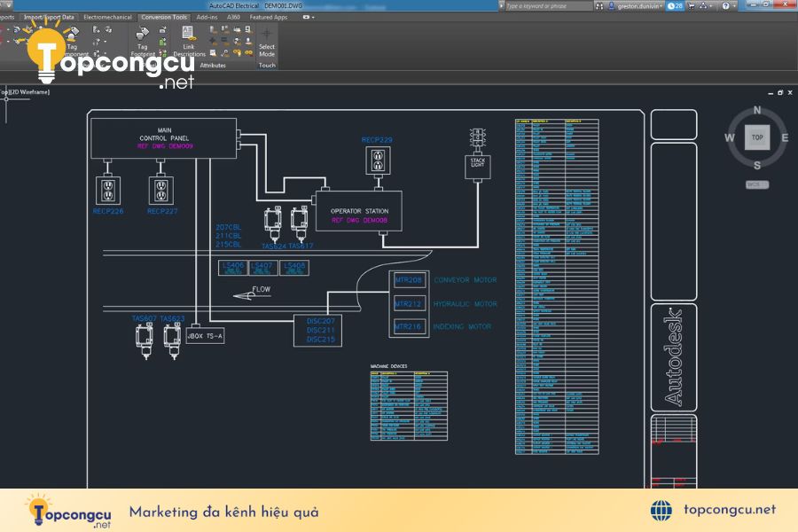Viewport: 798px width, 532px height.
Task: Select the TAS617 sensor symbol
Action: click(x=300, y=224)
